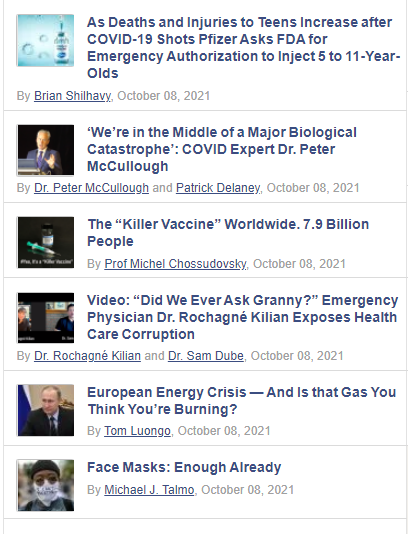
Task: Click the face mask protester thumbnail
Action: click(x=45, y=485)
